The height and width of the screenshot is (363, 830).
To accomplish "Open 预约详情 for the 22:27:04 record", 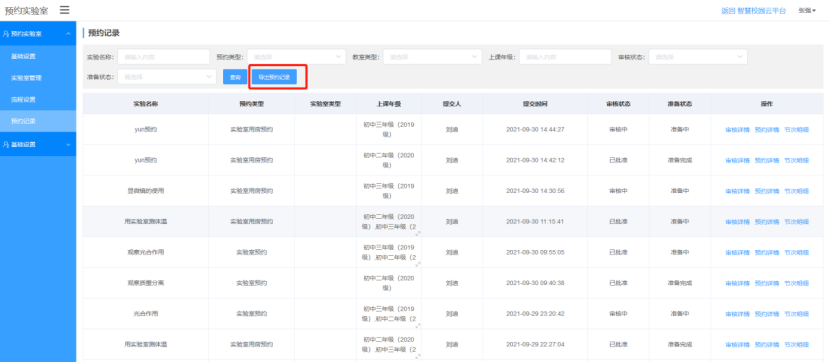I will [766, 344].
